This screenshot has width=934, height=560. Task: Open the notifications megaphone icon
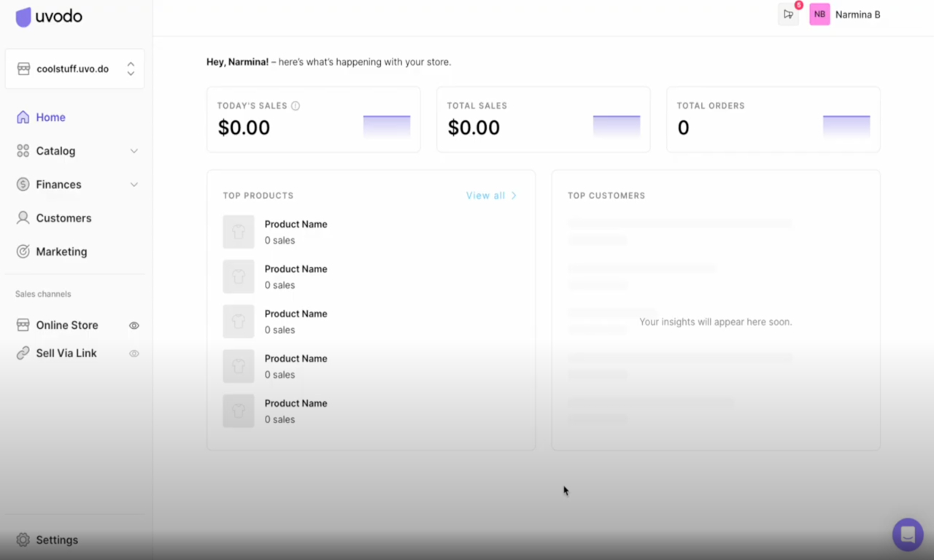[788, 14]
